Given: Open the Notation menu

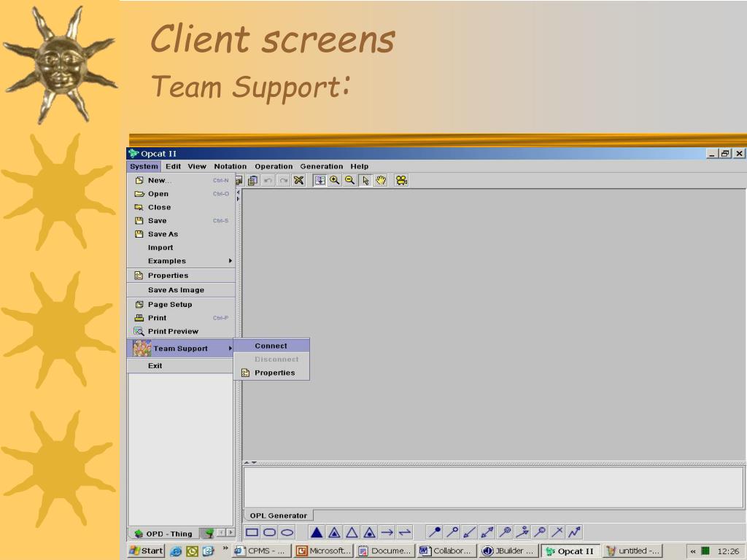Looking at the screenshot, I should coord(230,166).
